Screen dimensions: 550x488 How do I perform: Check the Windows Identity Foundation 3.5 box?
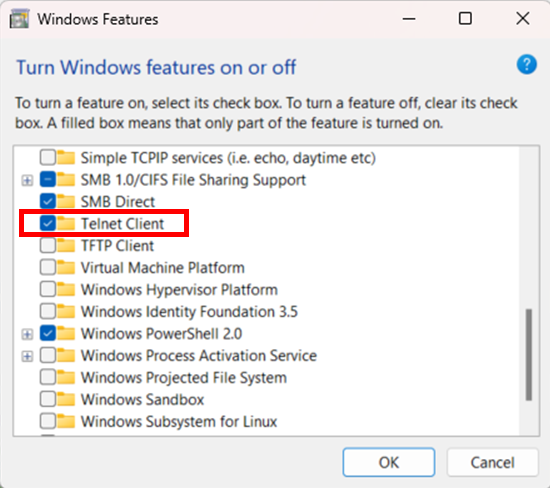(48, 312)
